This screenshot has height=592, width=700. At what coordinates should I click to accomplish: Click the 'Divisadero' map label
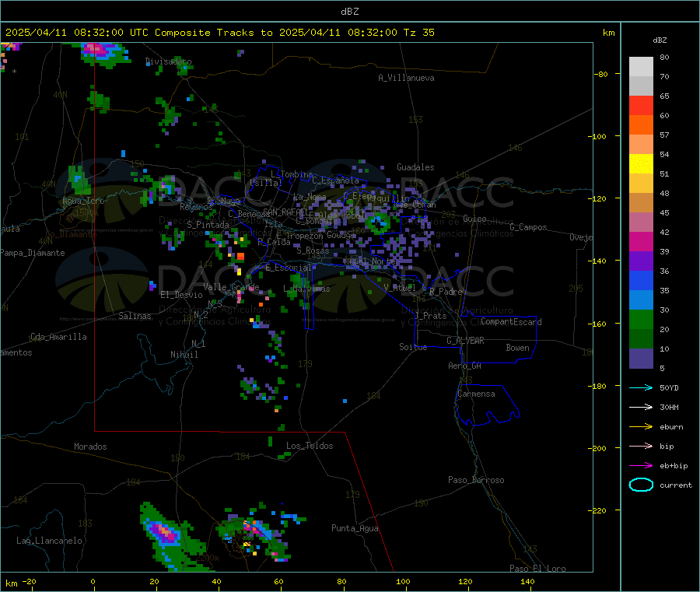(169, 61)
